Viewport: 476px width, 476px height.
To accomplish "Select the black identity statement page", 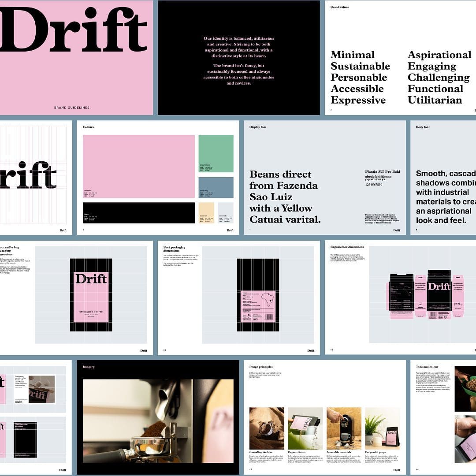I will (238, 57).
